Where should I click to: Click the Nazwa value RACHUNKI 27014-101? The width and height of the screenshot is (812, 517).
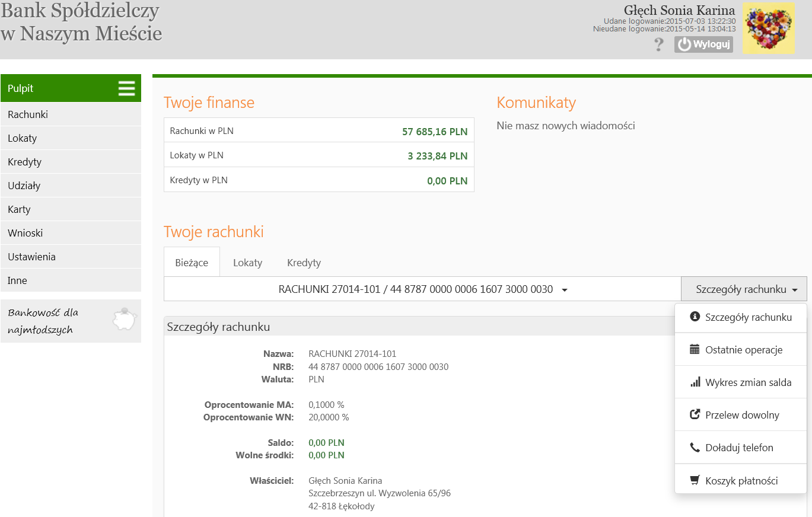click(x=352, y=354)
